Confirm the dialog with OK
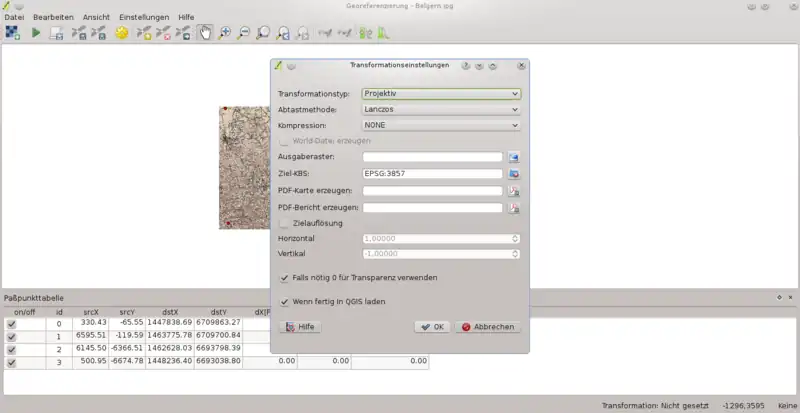 coord(432,327)
